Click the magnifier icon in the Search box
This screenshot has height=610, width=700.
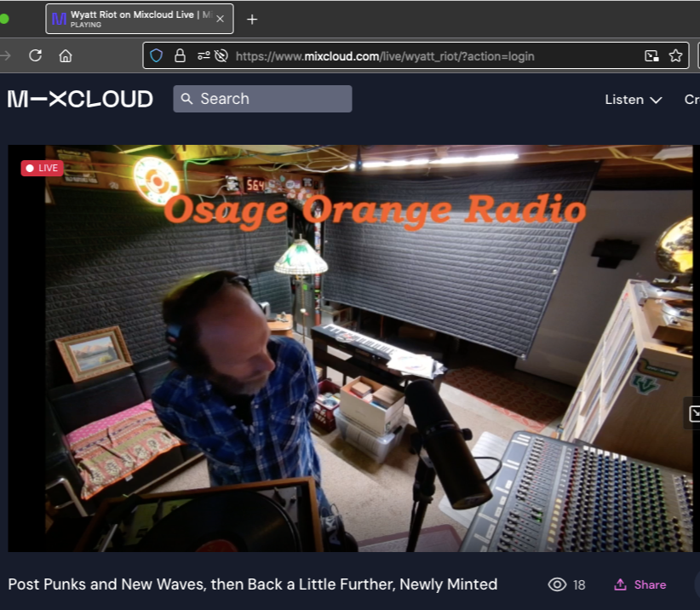pos(187,99)
